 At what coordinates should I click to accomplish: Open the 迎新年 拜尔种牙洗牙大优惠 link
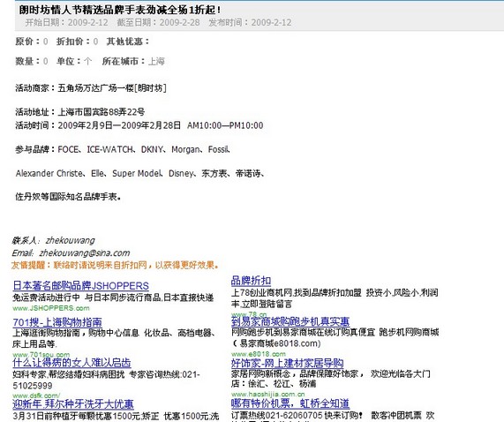pyautogui.click(x=73, y=404)
